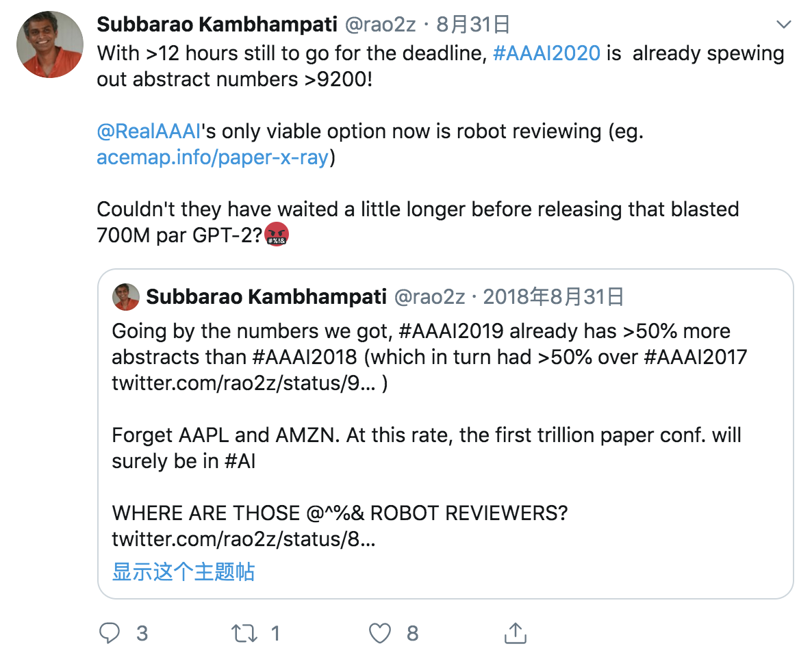The width and height of the screenshot is (812, 657).
Task: Open the #AAAI2020 hashtag link
Action: tap(546, 53)
